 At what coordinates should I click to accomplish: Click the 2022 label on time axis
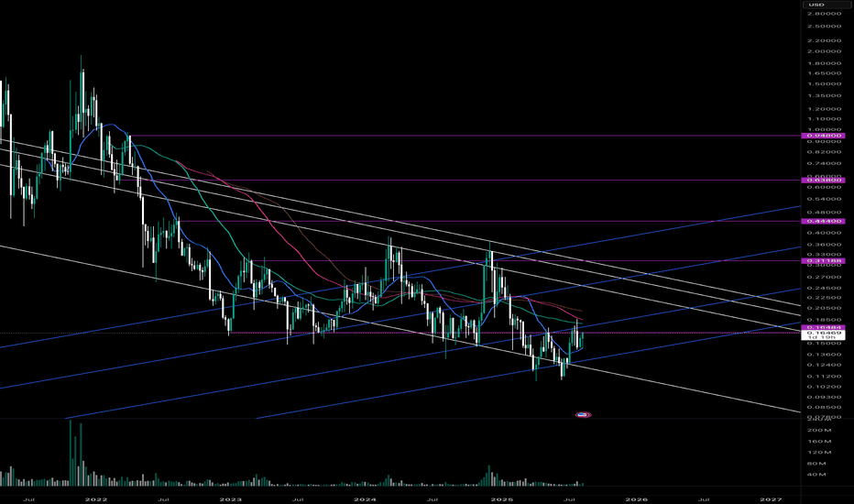97,499
